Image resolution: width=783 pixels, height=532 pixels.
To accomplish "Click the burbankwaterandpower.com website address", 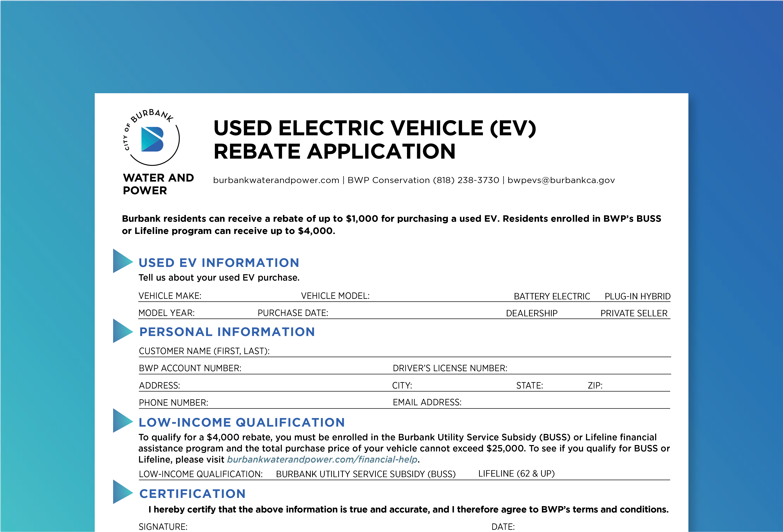I will point(276,180).
